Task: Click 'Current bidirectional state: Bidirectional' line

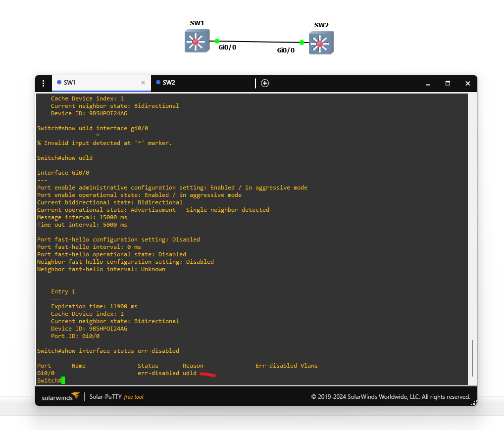Action: click(x=109, y=202)
